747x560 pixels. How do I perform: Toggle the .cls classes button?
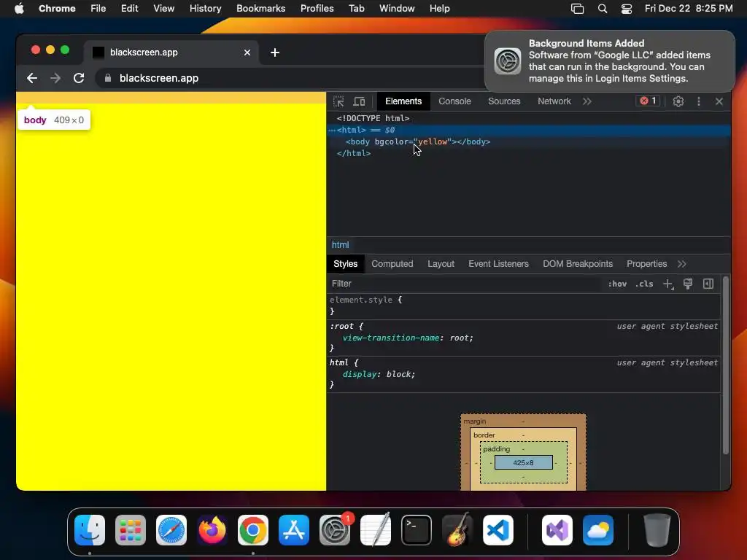[x=644, y=284]
